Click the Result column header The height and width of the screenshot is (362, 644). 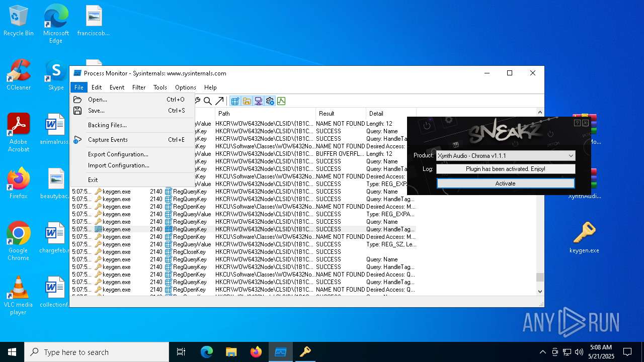pyautogui.click(x=341, y=114)
